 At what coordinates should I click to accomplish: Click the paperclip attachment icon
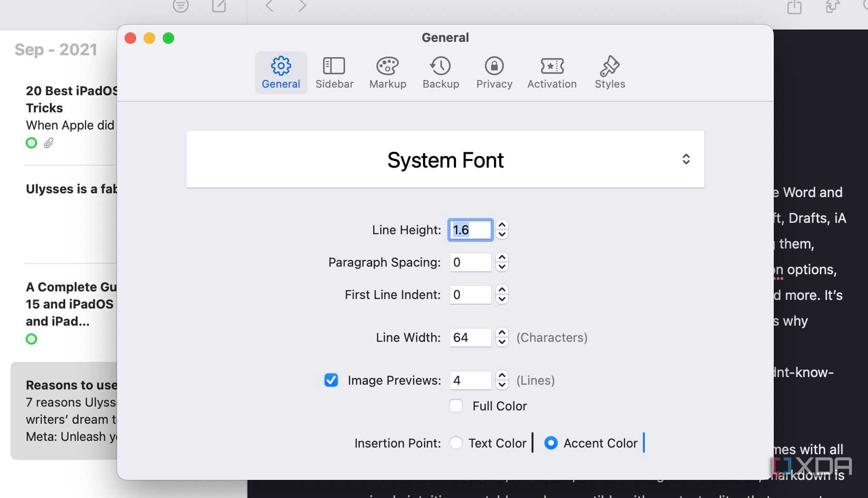(49, 143)
